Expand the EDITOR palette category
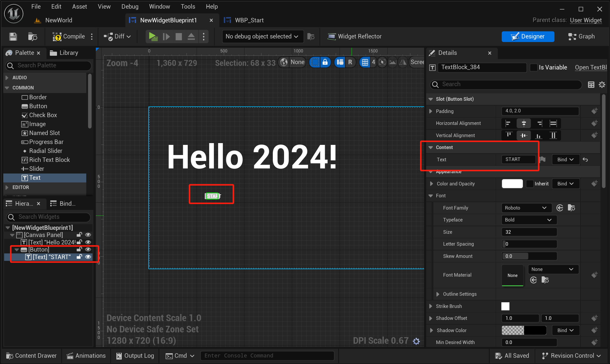Screen dimensions: 610x364 (7, 187)
